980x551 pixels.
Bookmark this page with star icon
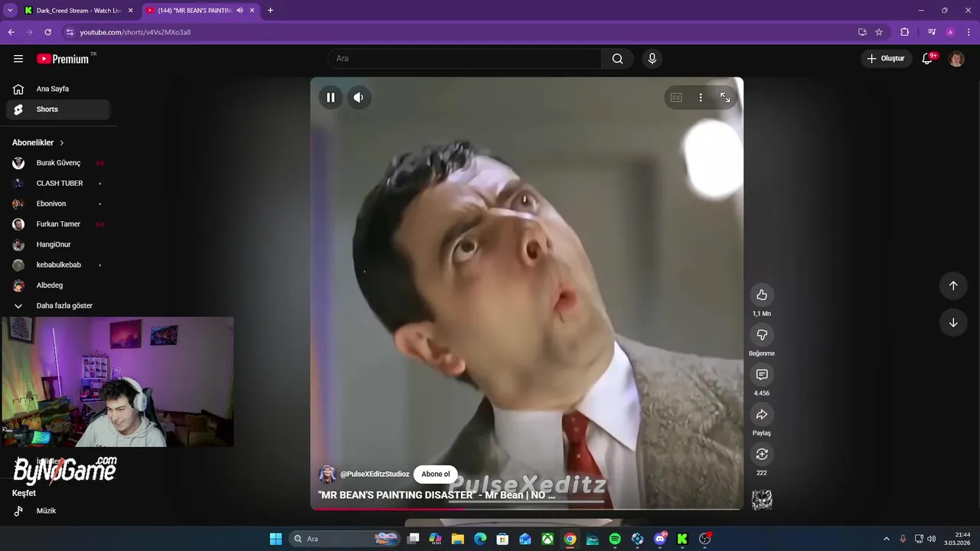pyautogui.click(x=879, y=32)
